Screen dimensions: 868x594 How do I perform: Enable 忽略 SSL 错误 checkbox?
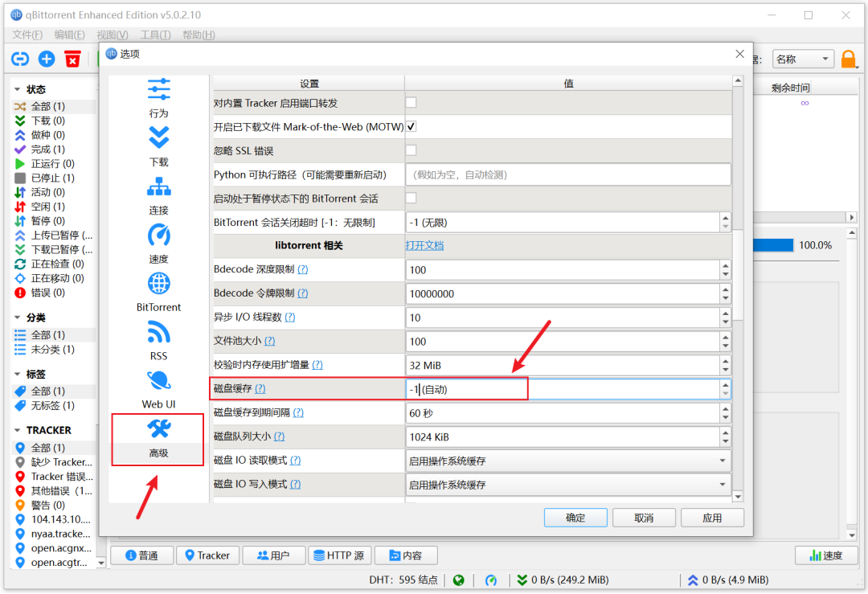click(411, 150)
